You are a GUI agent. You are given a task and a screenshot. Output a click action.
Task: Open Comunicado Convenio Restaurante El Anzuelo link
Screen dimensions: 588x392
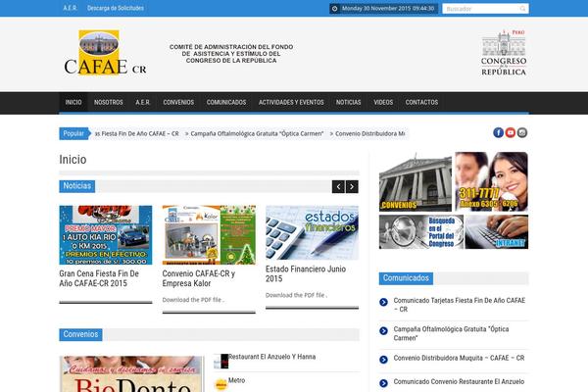click(x=459, y=381)
